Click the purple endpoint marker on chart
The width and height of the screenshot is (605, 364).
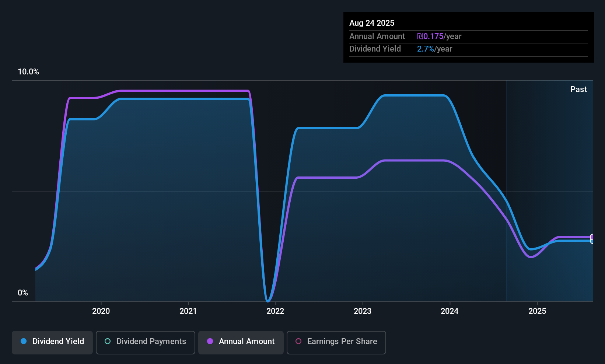click(592, 237)
